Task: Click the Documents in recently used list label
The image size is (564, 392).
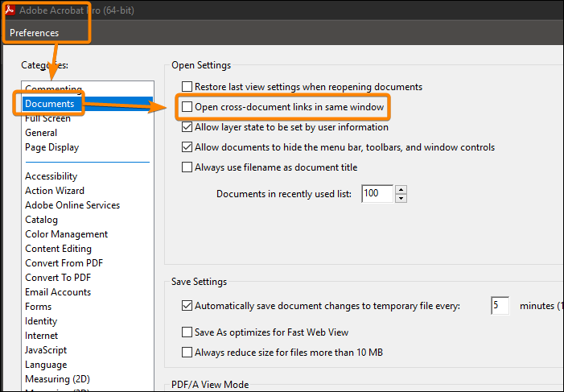Action: click(284, 194)
